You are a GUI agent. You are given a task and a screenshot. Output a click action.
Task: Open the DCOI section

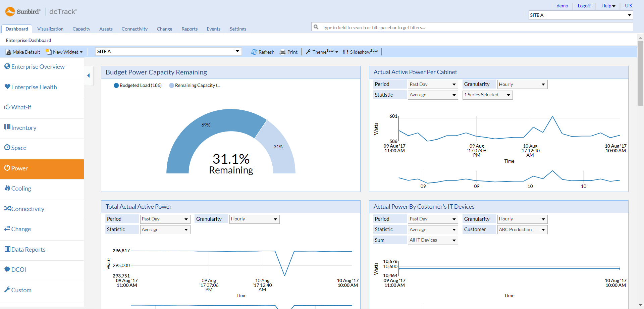click(x=18, y=269)
